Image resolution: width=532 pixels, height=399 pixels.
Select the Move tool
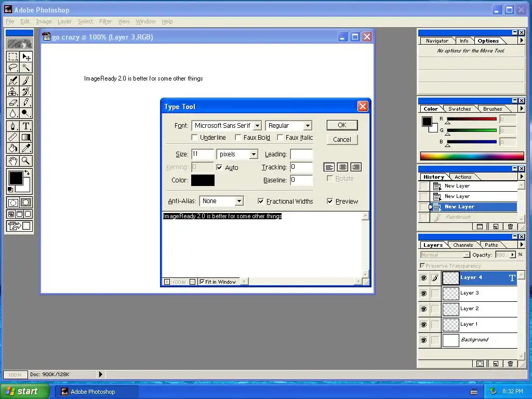26,56
